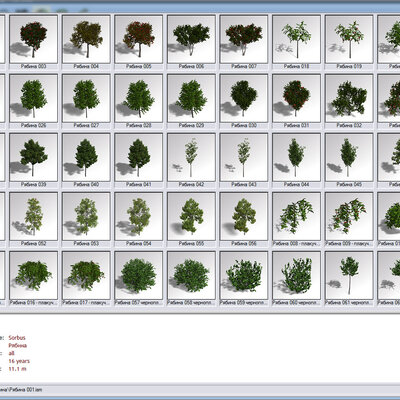This screenshot has width=400, height=400.
Task: Choose the weeping Рябина 009 with berries
Action: [x=349, y=216]
